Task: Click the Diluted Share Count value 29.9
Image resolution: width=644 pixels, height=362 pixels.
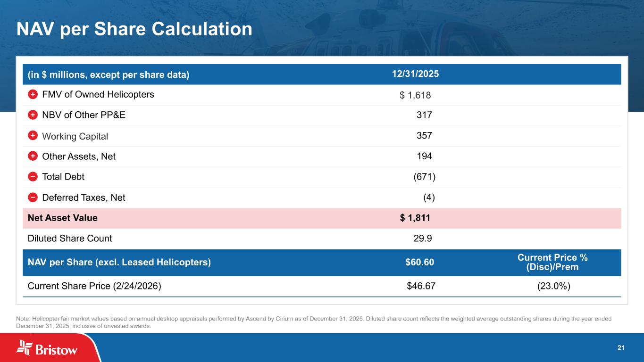Action: coord(422,239)
